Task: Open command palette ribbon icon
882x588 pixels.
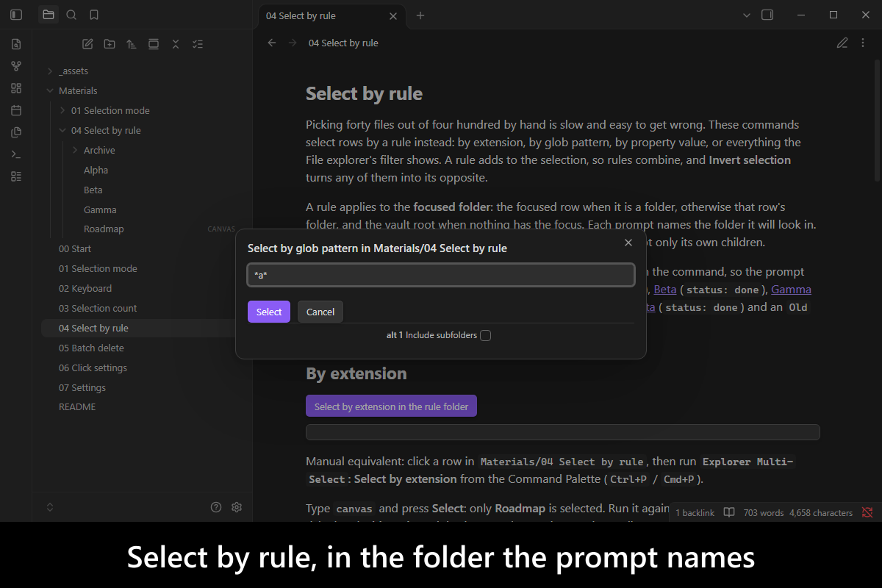Action: (16, 154)
